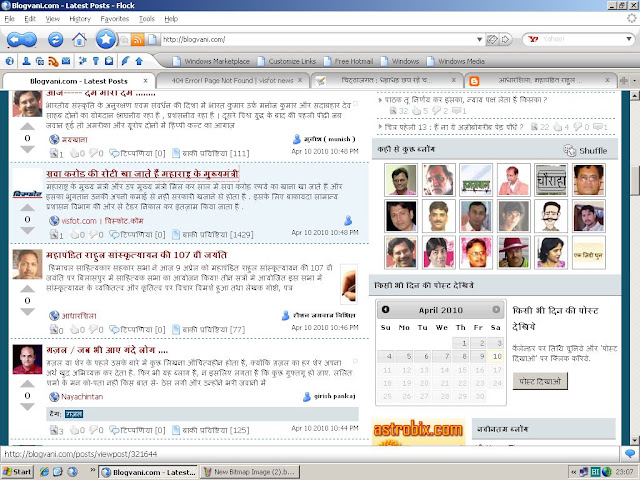
Task: Downvote the Nayachintan ghazal post
Action: [x=27, y=407]
